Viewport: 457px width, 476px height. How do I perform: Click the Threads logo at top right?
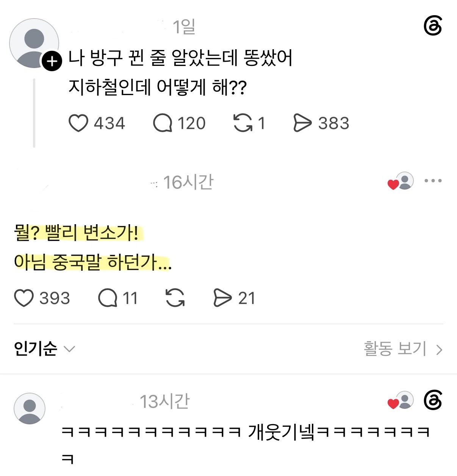(x=433, y=26)
